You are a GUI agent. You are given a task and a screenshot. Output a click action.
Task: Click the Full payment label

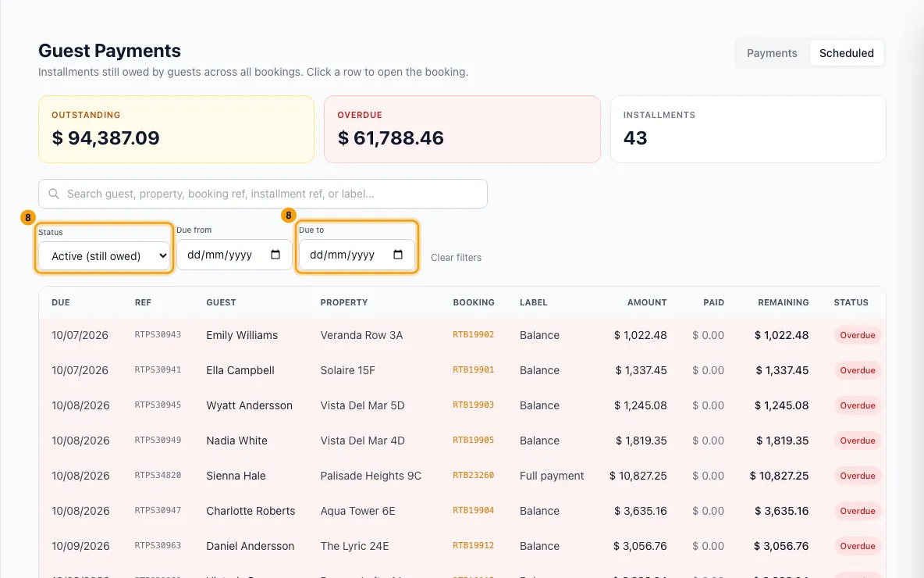pyautogui.click(x=552, y=476)
